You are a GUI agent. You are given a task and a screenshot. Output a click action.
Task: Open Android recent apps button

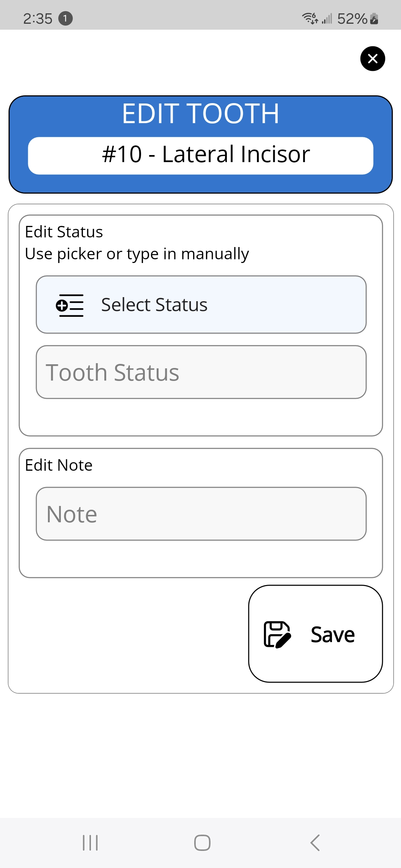(x=90, y=842)
